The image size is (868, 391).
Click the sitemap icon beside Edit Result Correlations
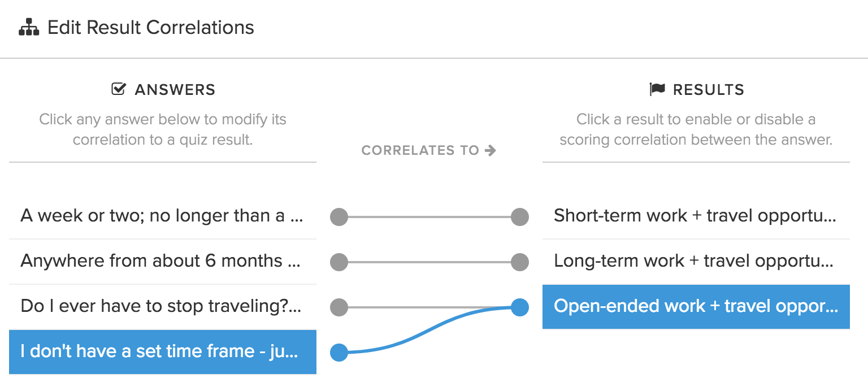point(29,27)
